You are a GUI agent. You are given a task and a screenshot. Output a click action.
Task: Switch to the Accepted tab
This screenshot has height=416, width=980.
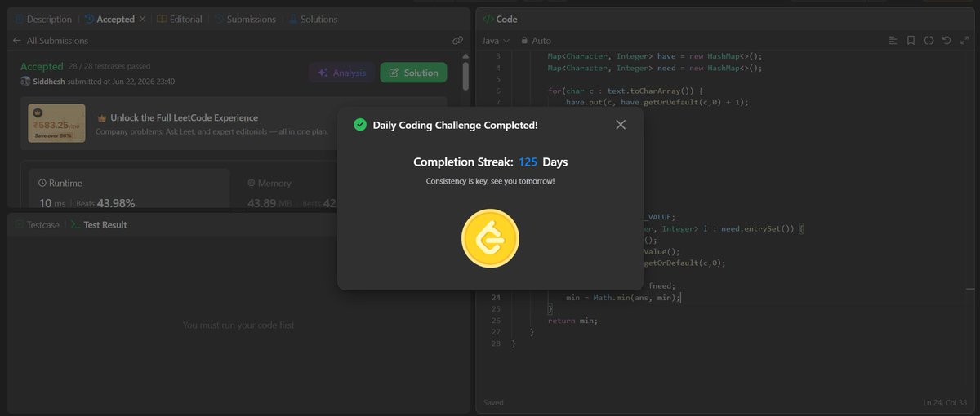click(x=109, y=19)
